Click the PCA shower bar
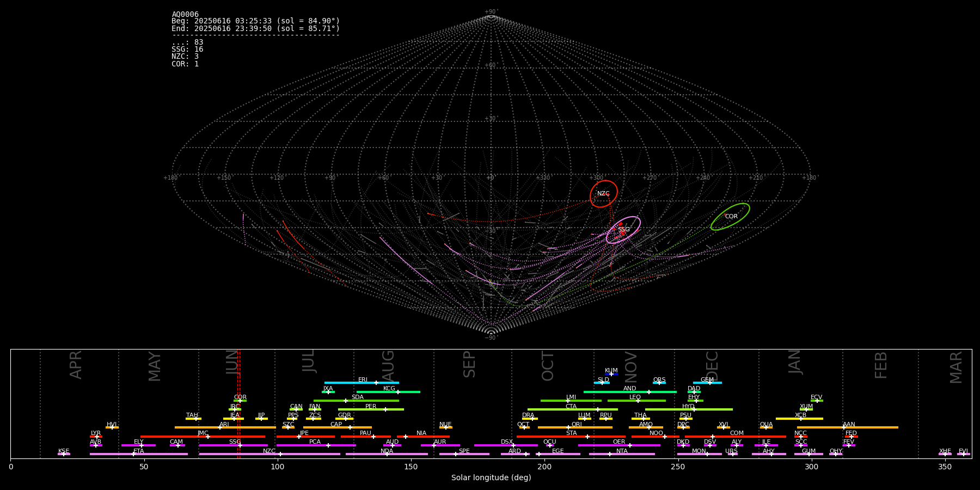The image size is (980, 490). click(x=316, y=445)
